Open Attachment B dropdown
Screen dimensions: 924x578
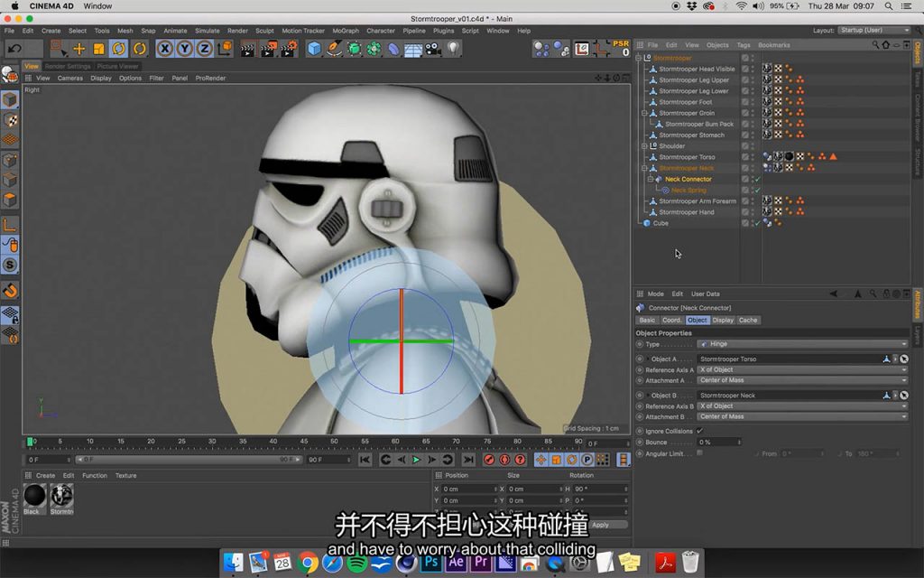pyautogui.click(x=802, y=417)
